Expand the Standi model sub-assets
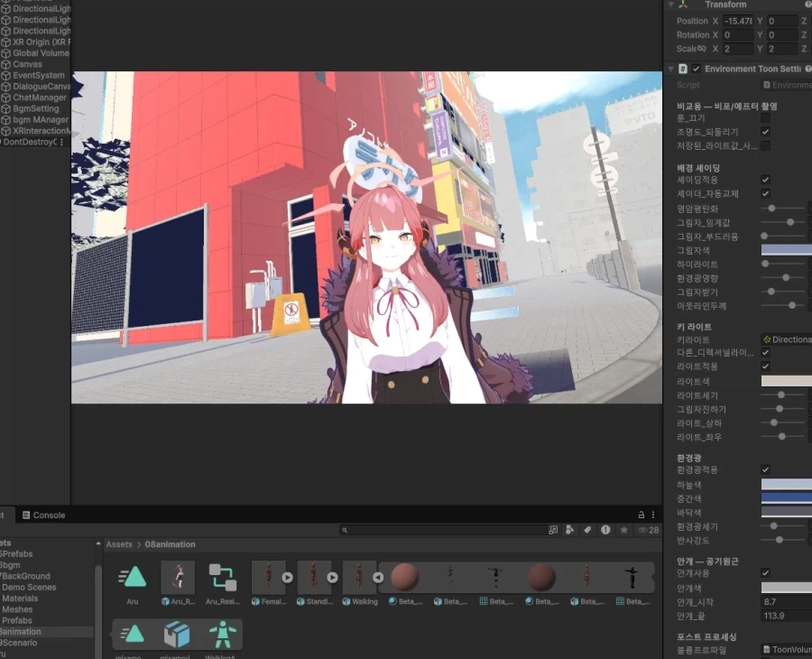Screen dimensions: 812x659 coord(332,577)
